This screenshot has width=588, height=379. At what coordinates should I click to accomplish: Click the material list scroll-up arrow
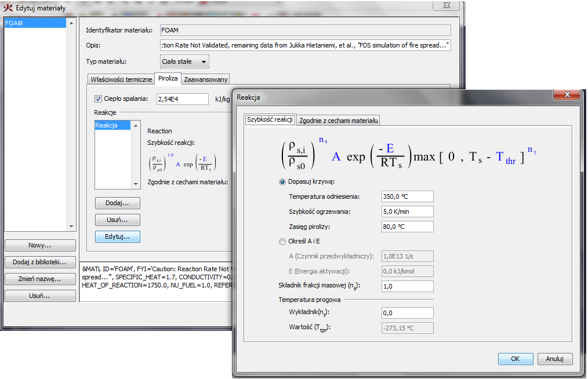point(71,23)
